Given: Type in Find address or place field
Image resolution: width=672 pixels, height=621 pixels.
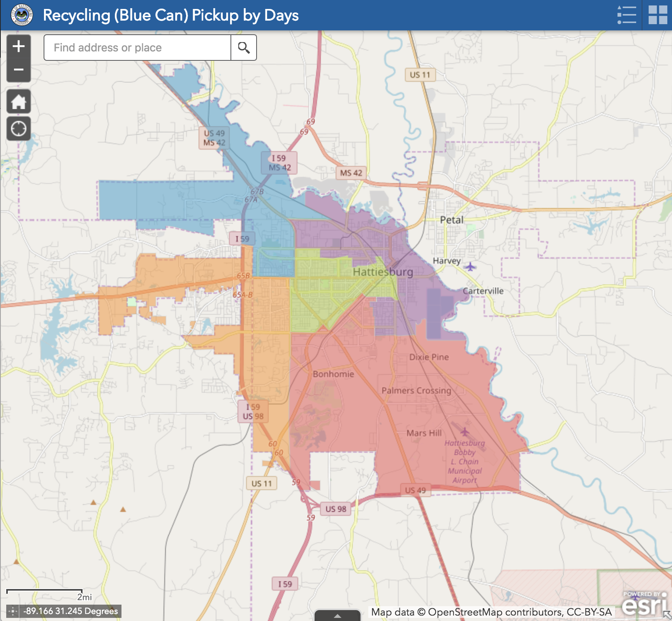Looking at the screenshot, I should 137,48.
